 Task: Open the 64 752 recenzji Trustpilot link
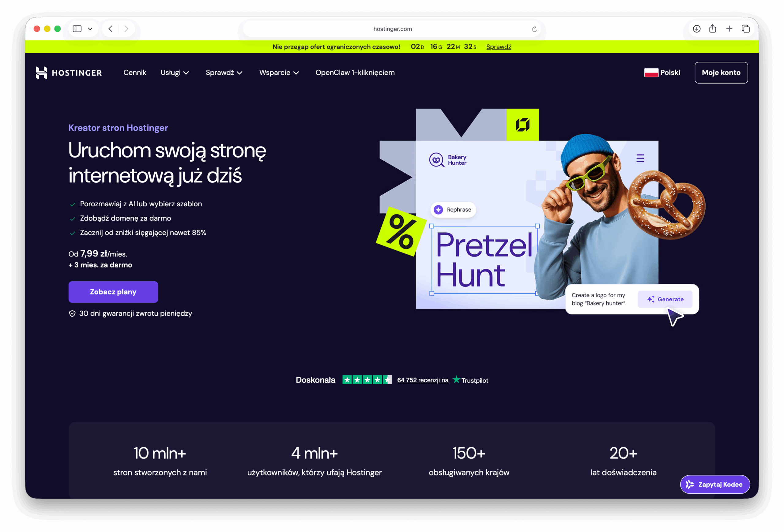[x=422, y=380]
